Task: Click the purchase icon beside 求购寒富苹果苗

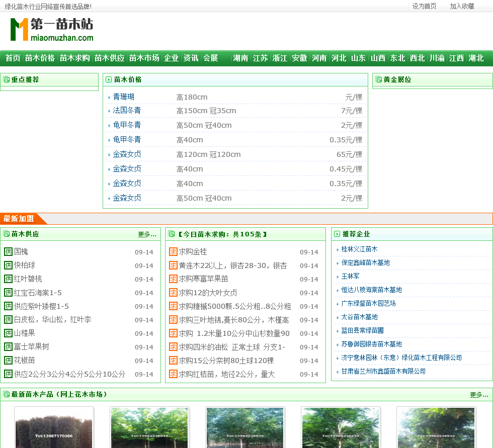Action: 173,279
